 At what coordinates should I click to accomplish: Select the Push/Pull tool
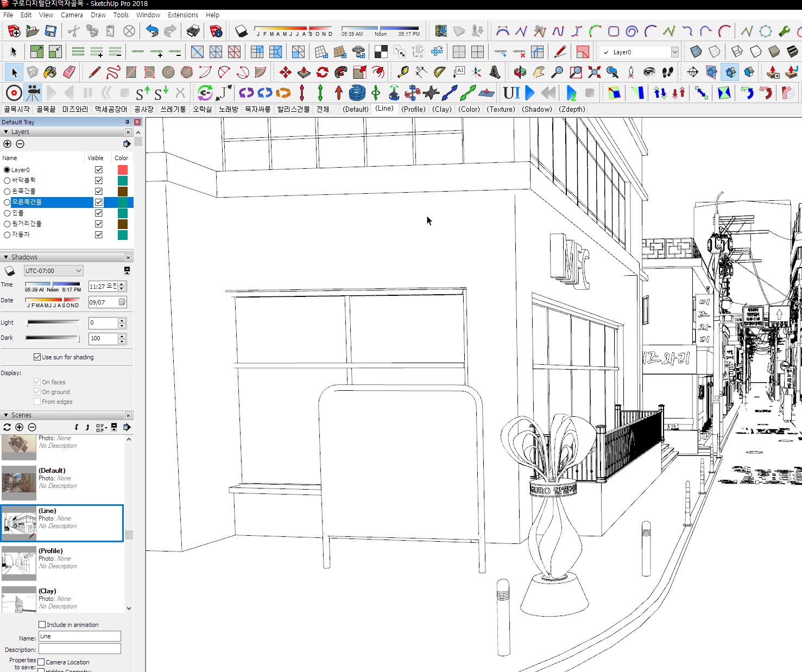point(304,72)
